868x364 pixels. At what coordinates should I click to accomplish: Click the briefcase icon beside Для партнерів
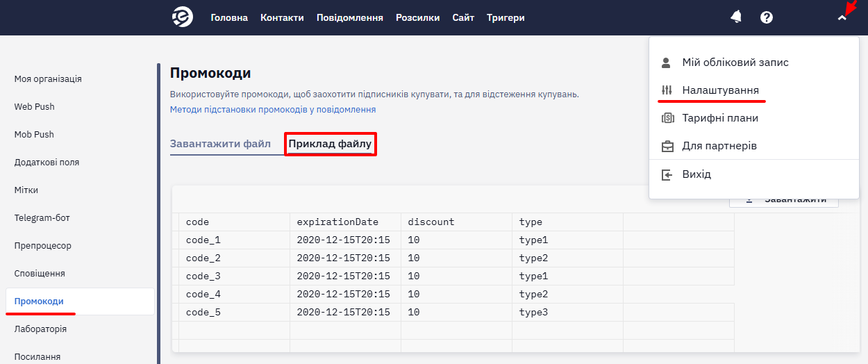coord(667,146)
